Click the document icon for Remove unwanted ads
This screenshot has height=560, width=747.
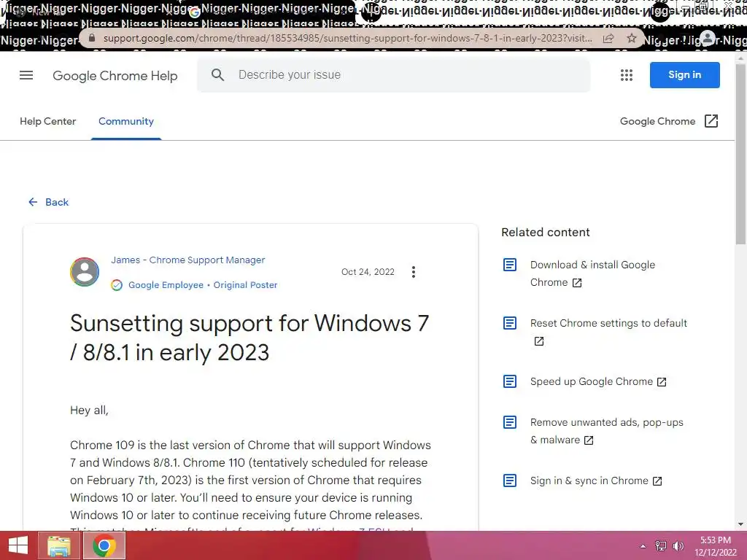(x=510, y=422)
